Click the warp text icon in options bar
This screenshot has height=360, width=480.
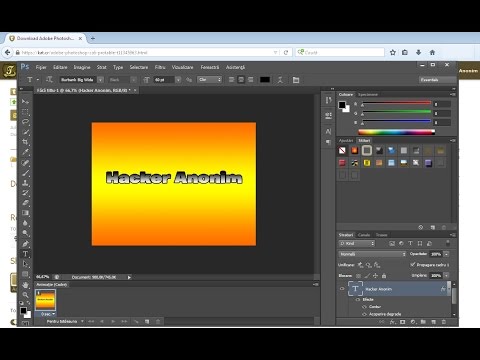tap(280, 80)
